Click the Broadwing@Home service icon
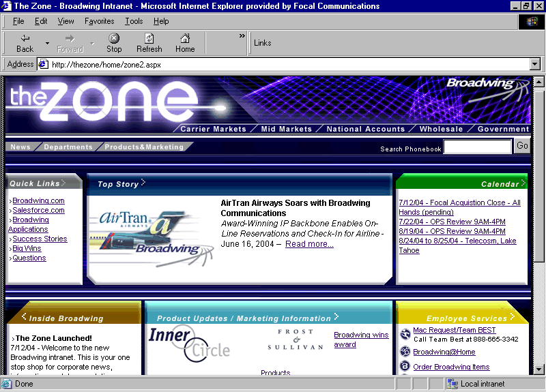 405,351
